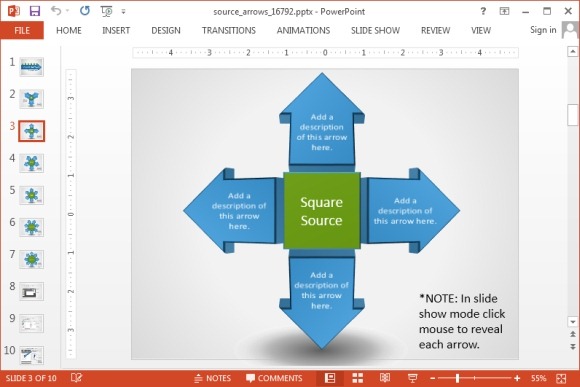Select the right arrow description text
The width and height of the screenshot is (580, 387).
pos(405,211)
